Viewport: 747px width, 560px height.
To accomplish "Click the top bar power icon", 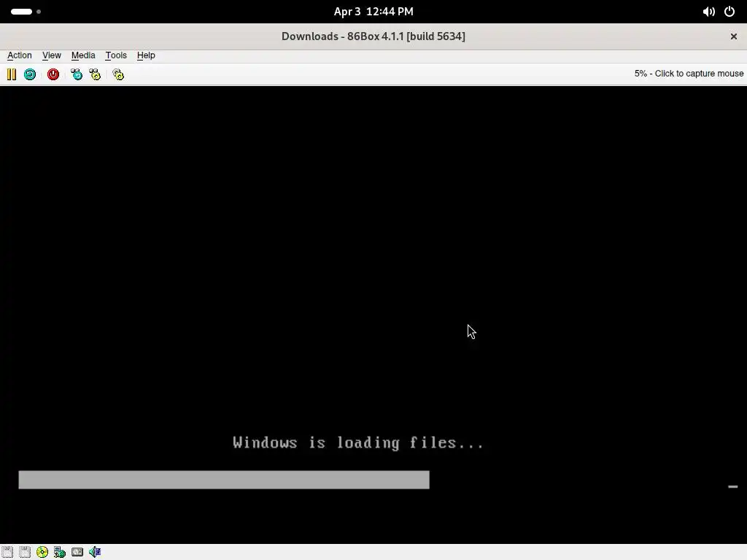I will (x=729, y=12).
